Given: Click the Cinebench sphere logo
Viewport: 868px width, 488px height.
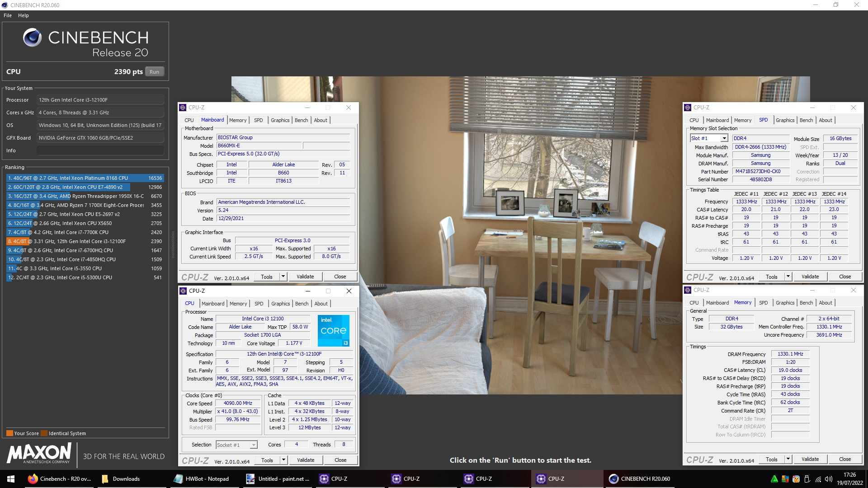Looking at the screenshot, I should coord(33,38).
